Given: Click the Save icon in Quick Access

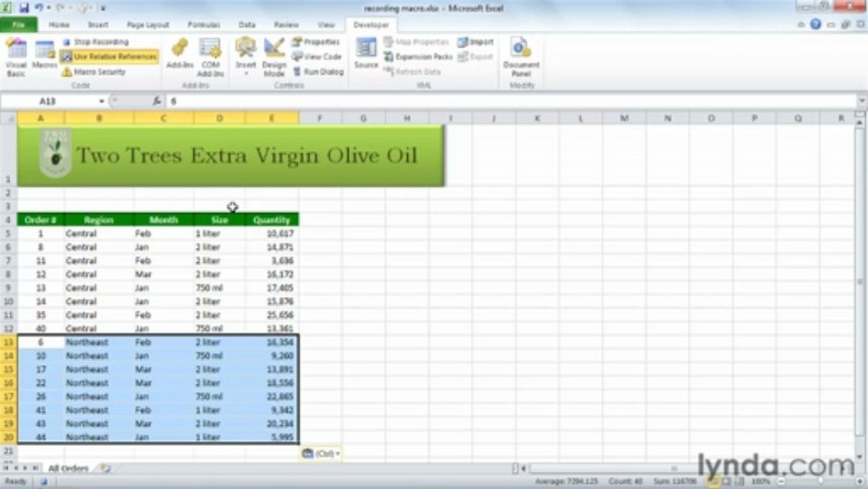Looking at the screenshot, I should pos(24,8).
